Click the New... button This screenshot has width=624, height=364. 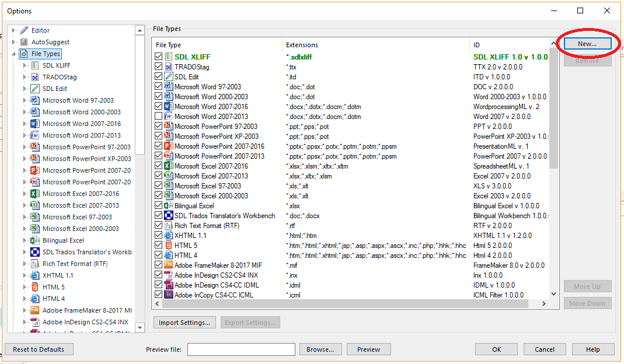pyautogui.click(x=587, y=44)
